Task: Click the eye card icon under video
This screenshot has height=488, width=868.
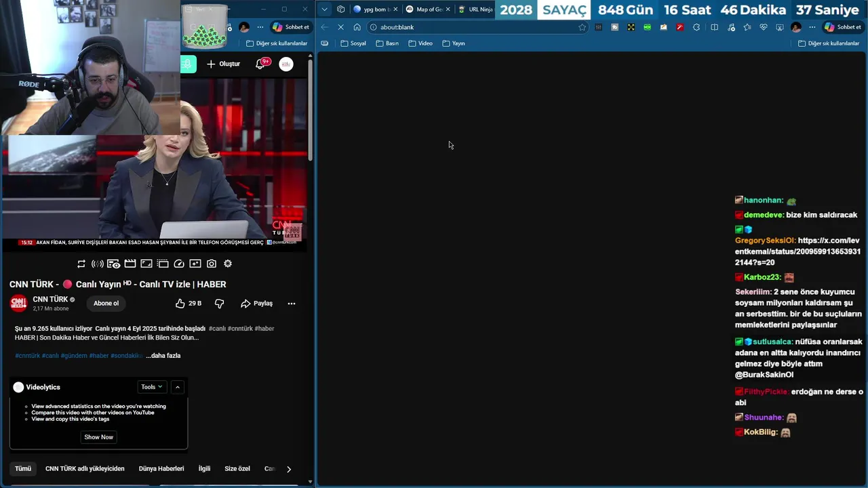Action: pos(114,264)
